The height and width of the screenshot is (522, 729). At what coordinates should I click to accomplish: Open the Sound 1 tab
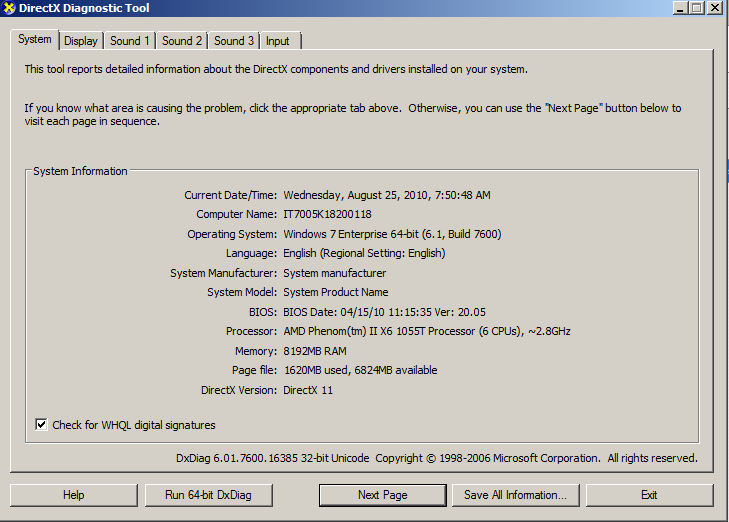(130, 41)
